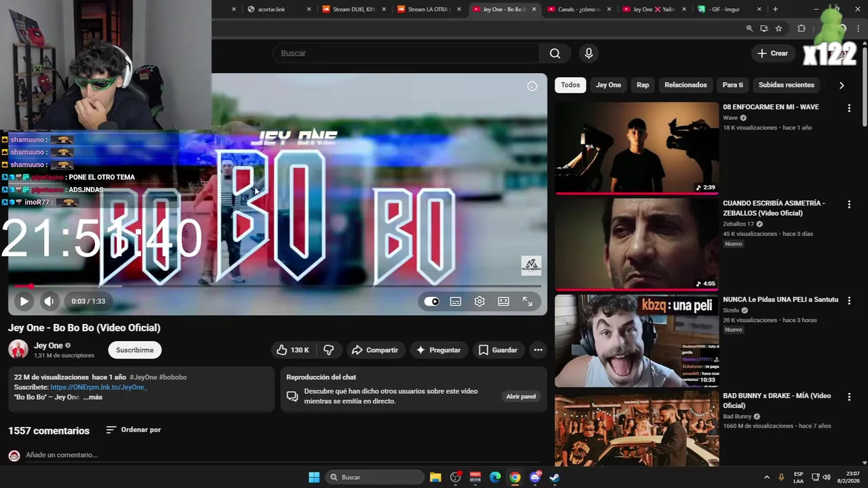Toggle subtitles in the video player
The height and width of the screenshot is (488, 868).
coord(456,302)
